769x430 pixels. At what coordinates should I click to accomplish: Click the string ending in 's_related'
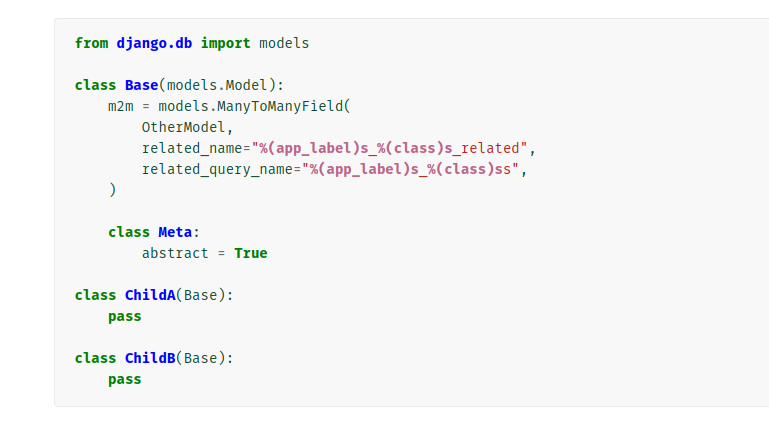[x=389, y=148]
